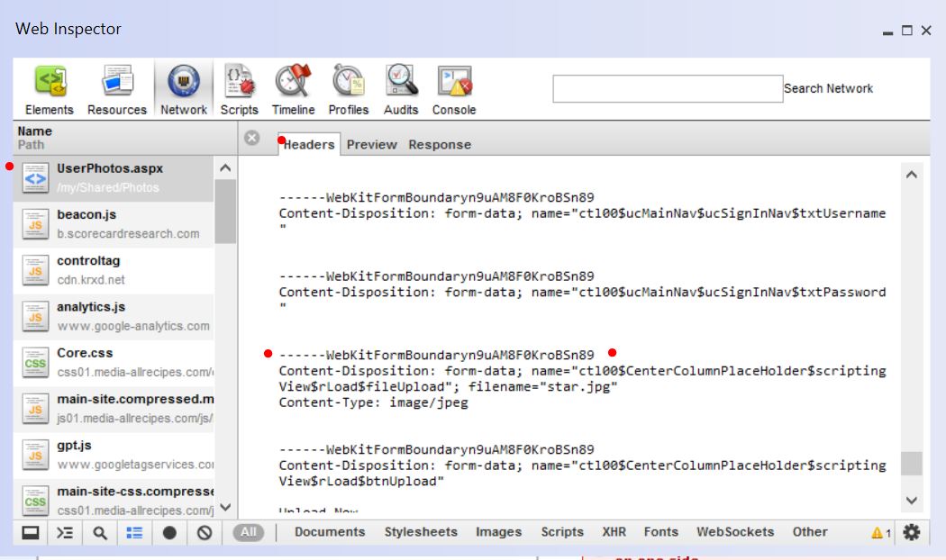Filter by XHR
This screenshot has width=946, height=560.
coord(614,532)
